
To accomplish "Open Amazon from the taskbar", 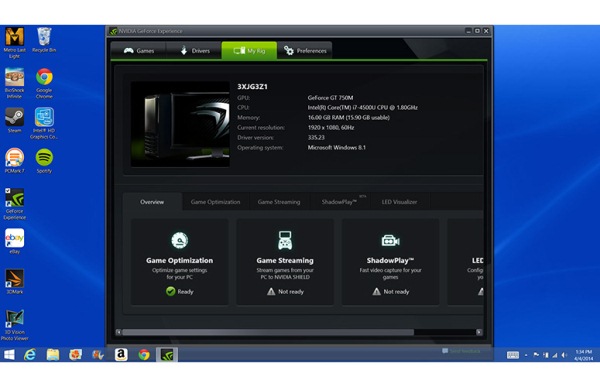I will pyautogui.click(x=121, y=355).
